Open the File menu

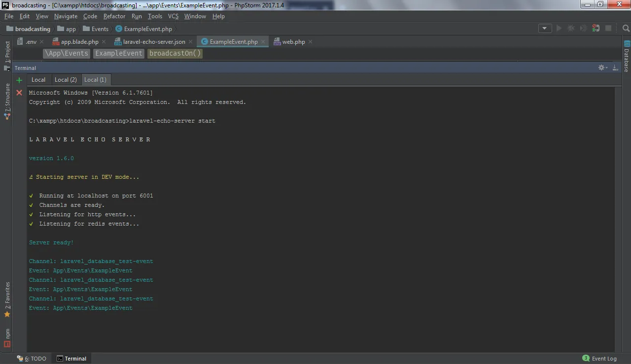coord(9,16)
